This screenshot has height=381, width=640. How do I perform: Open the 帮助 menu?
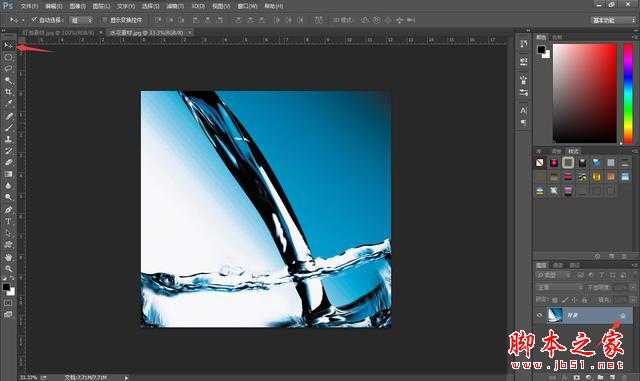(x=273, y=6)
